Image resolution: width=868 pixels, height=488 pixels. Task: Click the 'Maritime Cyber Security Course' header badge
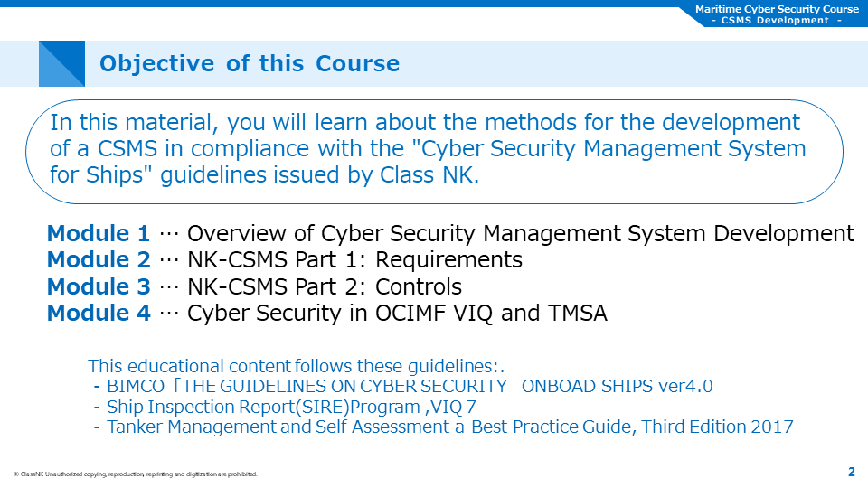pos(777,9)
